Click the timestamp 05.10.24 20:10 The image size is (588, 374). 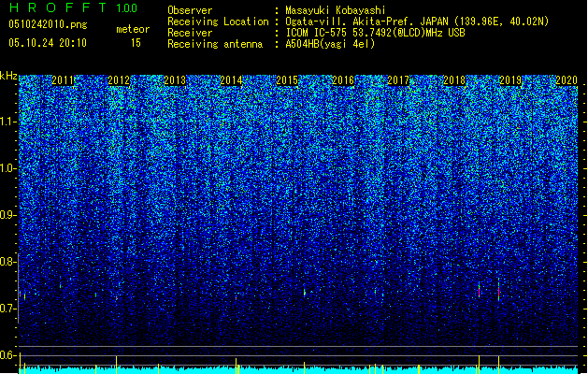(48, 43)
